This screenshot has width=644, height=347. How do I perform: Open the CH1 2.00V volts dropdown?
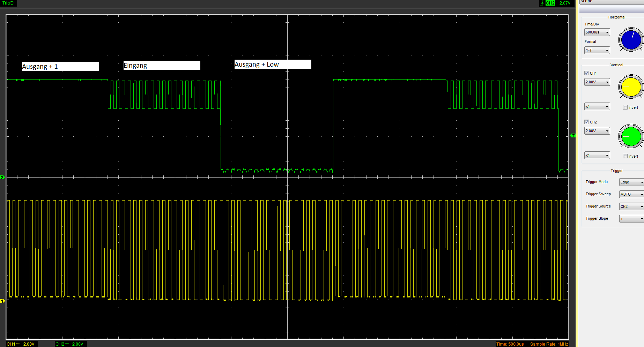[597, 82]
